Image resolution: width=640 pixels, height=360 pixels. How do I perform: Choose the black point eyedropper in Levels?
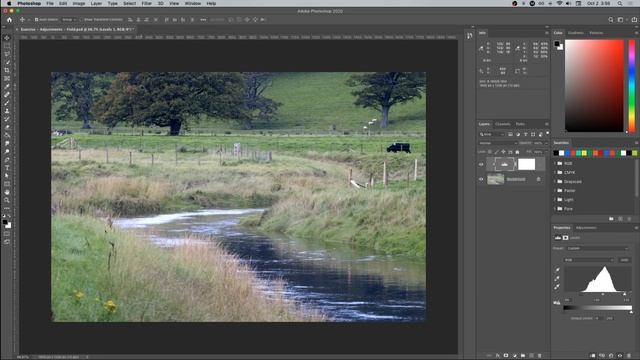coord(557,270)
